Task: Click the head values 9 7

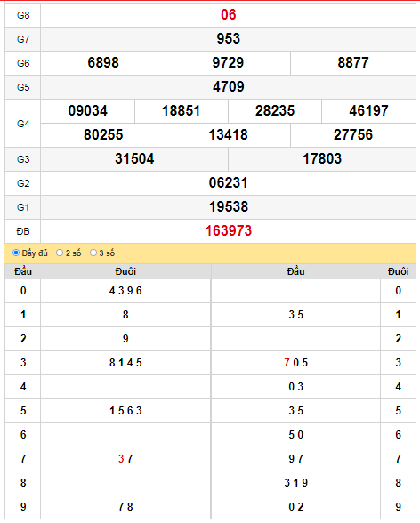Action: [296, 459]
